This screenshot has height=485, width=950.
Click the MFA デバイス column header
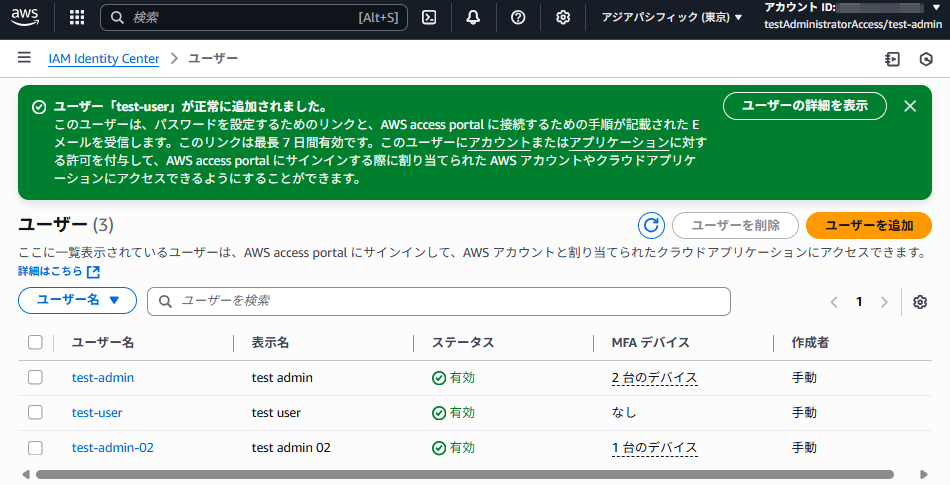(x=651, y=342)
